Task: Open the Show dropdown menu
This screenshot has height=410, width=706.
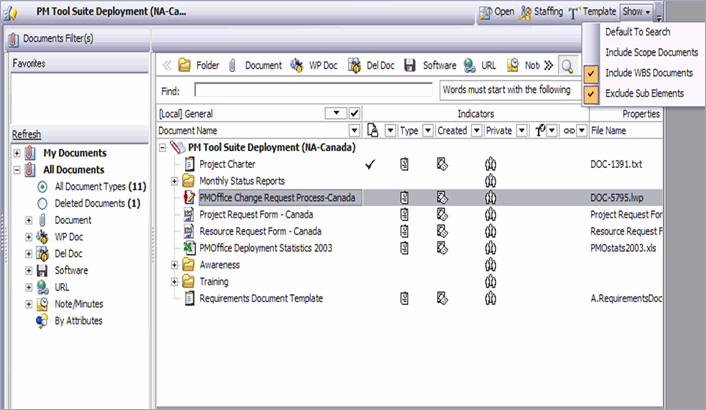Action: [637, 12]
